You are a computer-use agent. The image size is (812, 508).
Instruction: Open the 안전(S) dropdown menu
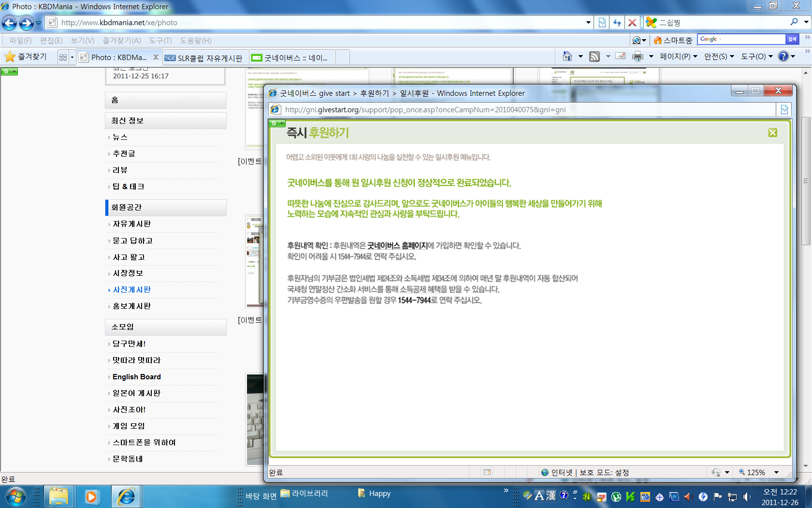tap(719, 57)
